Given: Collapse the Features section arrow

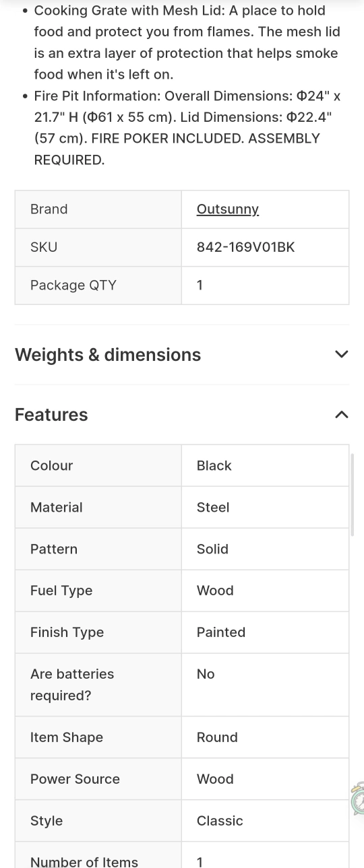Looking at the screenshot, I should point(342,415).
